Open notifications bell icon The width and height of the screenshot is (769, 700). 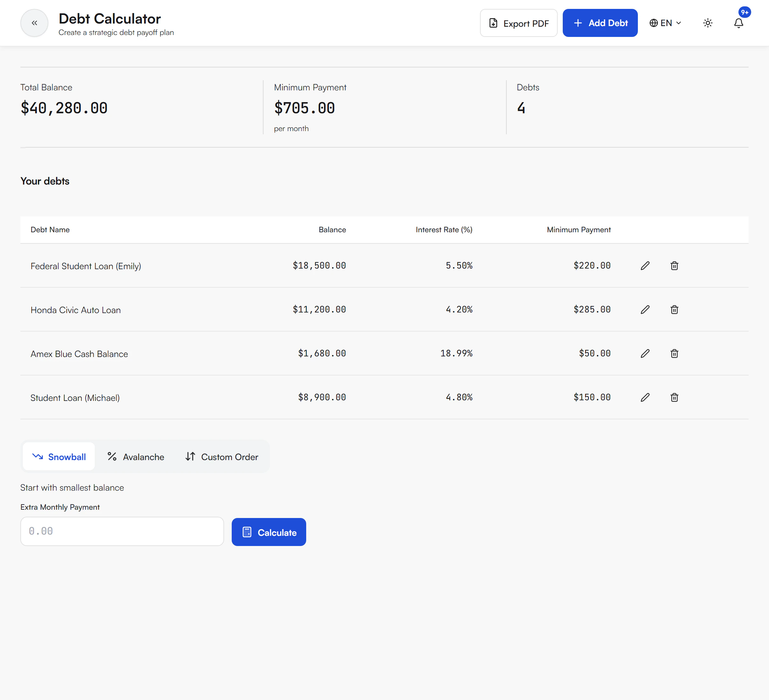[738, 23]
